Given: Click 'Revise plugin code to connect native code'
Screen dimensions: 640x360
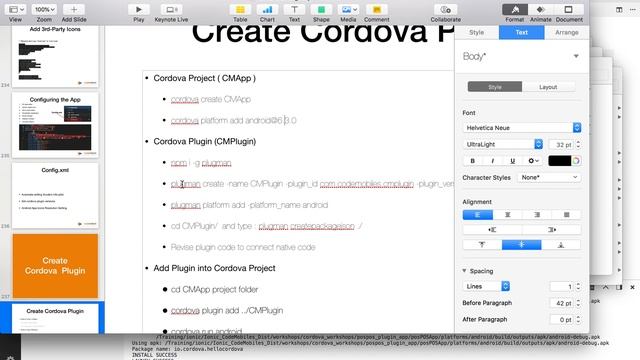Looking at the screenshot, I should pyautogui.click(x=243, y=247).
